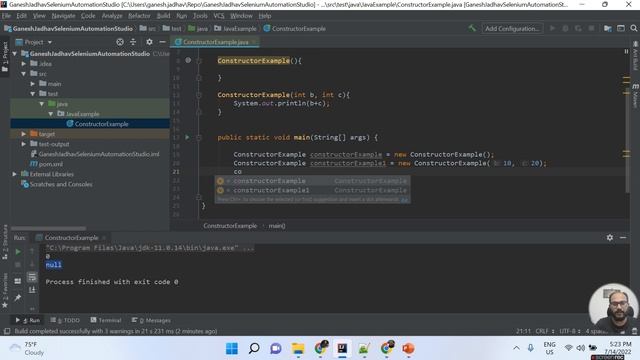
Task: Expand the test-output folder
Action: (24, 144)
